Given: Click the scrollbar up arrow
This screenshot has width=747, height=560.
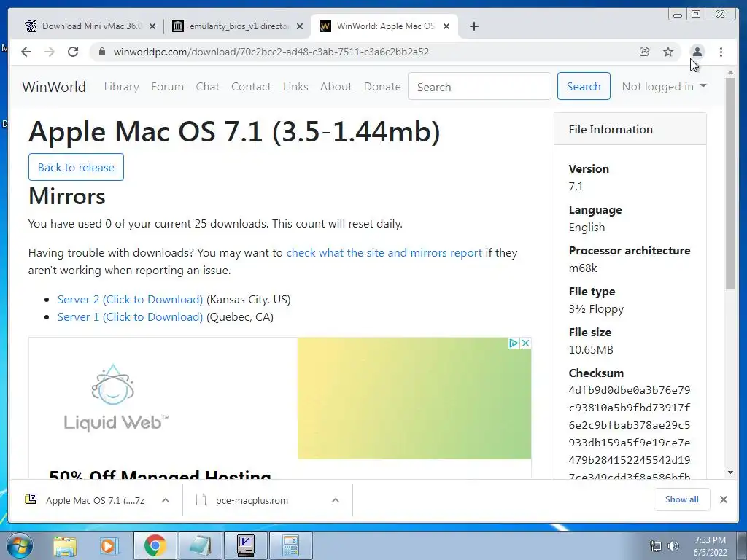Looking at the screenshot, I should 730,72.
